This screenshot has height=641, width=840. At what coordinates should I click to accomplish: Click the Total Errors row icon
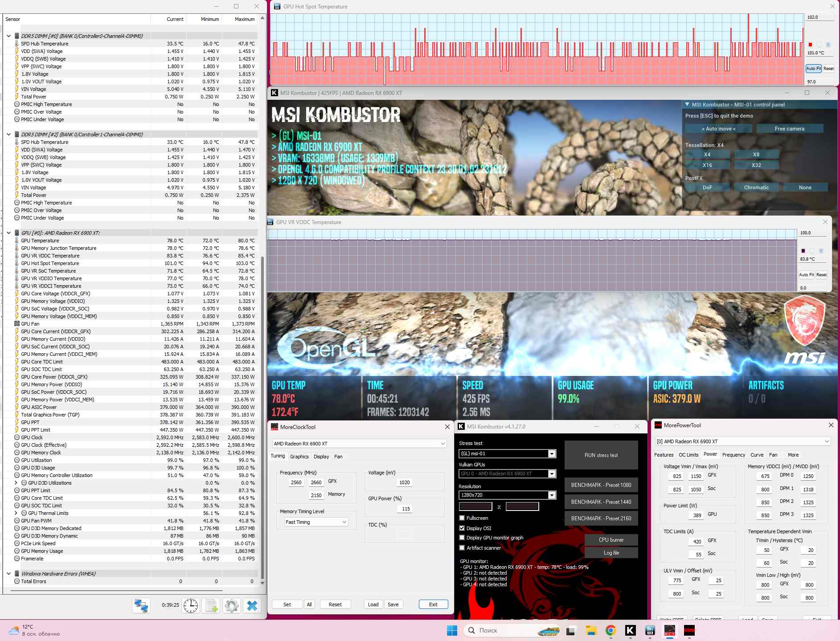(x=17, y=581)
